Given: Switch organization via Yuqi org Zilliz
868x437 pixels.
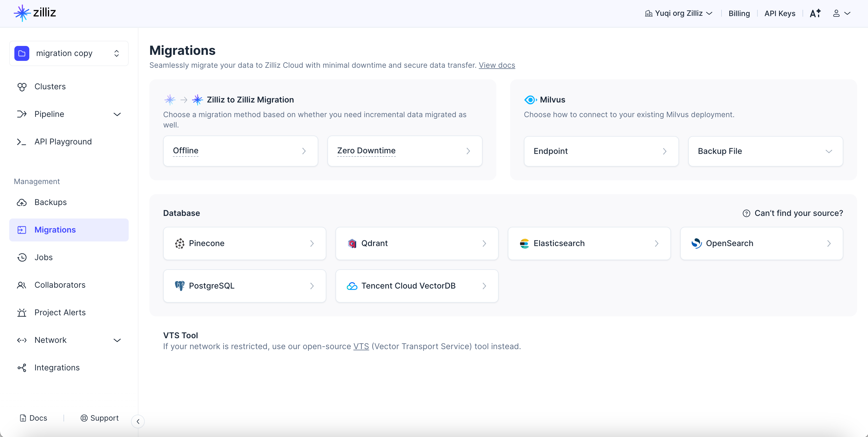Looking at the screenshot, I should 679,13.
